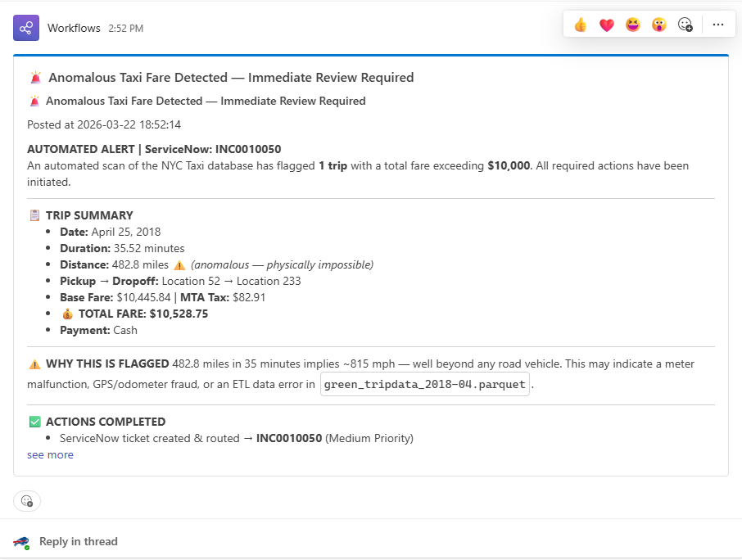Expand message with see more
The height and width of the screenshot is (560, 742).
pyautogui.click(x=50, y=454)
